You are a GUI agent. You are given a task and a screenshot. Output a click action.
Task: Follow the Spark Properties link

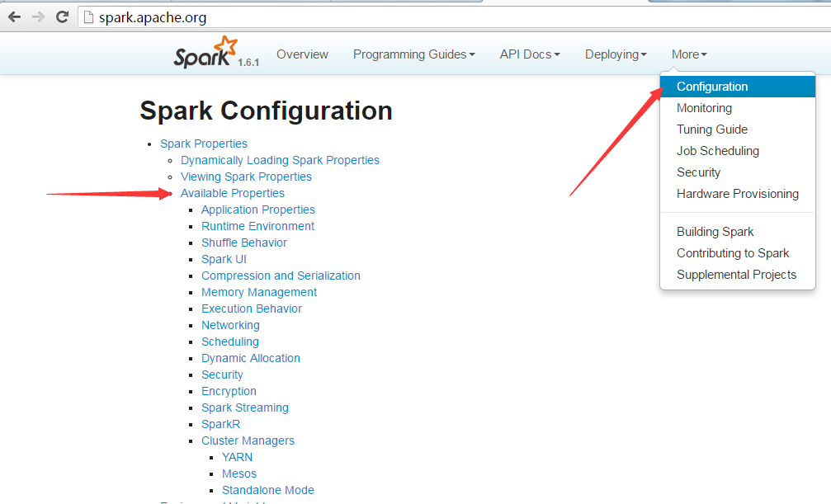204,144
